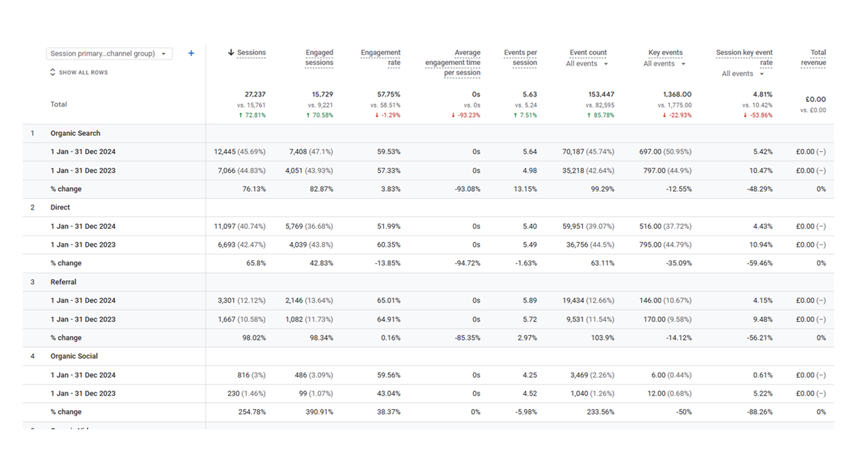Image resolution: width=868 pixels, height=473 pixels.
Task: Click total engagement rate 57.75%
Action: pyautogui.click(x=389, y=94)
